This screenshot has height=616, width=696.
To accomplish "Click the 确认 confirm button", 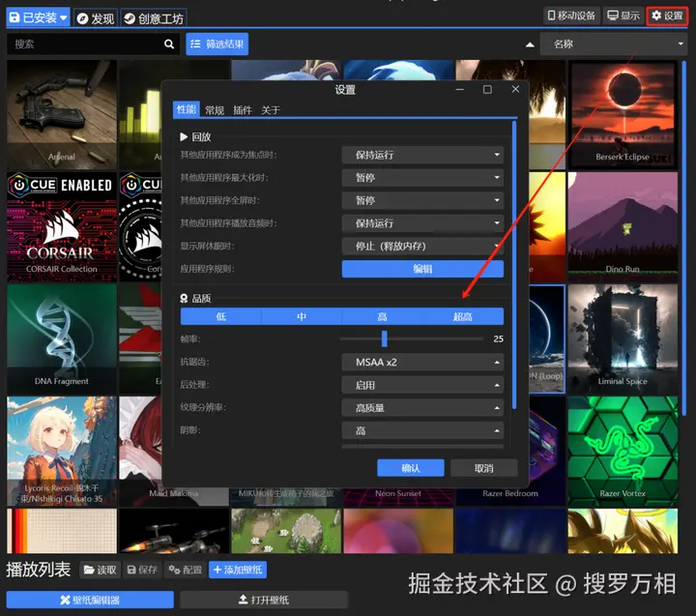I will (x=411, y=468).
